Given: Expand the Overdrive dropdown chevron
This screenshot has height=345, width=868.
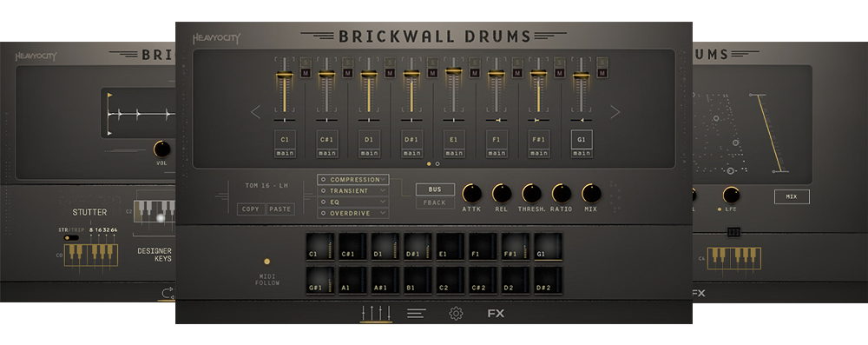Looking at the screenshot, I should tap(383, 213).
